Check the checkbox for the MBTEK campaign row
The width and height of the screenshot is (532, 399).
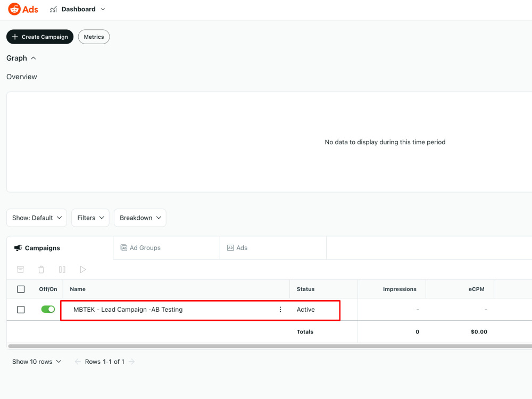click(x=21, y=309)
